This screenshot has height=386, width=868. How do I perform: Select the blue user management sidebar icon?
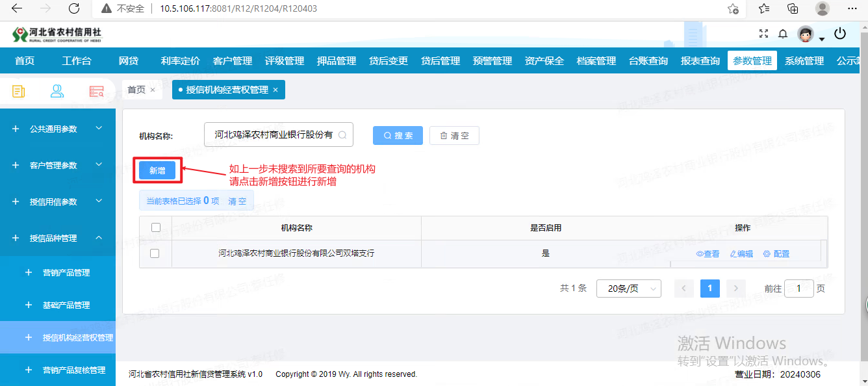point(57,91)
